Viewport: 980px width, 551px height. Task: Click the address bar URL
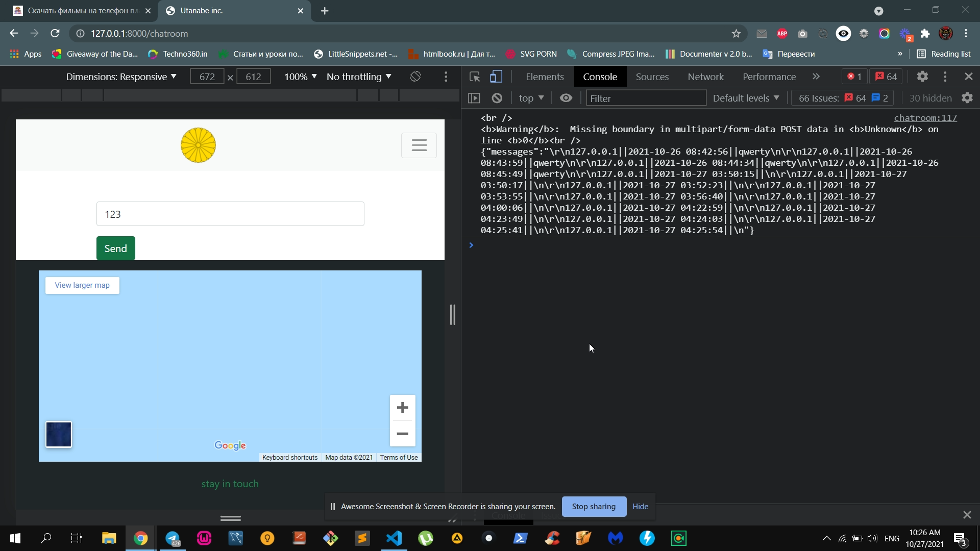139,34
